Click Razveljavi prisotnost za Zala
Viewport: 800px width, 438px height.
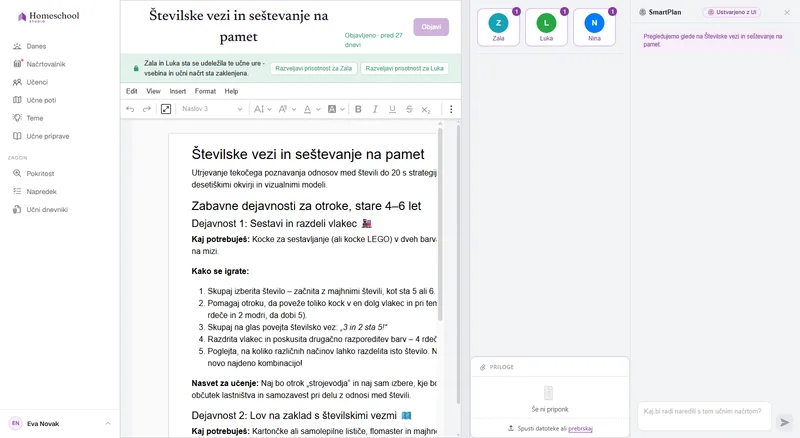pyautogui.click(x=313, y=68)
